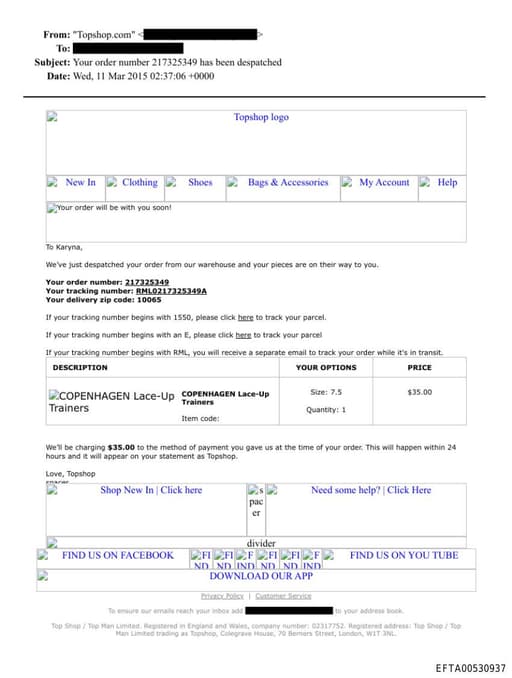Click the Help navigation link
The image size is (512, 678).
click(447, 182)
